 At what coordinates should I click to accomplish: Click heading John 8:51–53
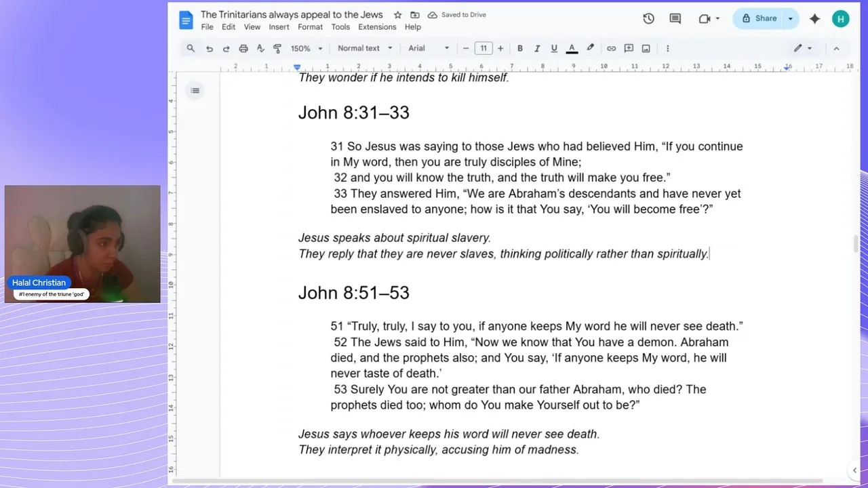click(x=354, y=293)
